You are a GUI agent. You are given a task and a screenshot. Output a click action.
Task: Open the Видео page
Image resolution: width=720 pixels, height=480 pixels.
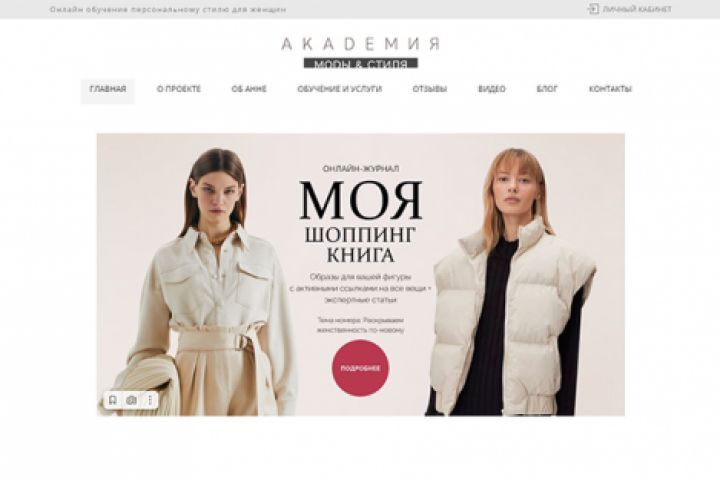[x=492, y=89]
